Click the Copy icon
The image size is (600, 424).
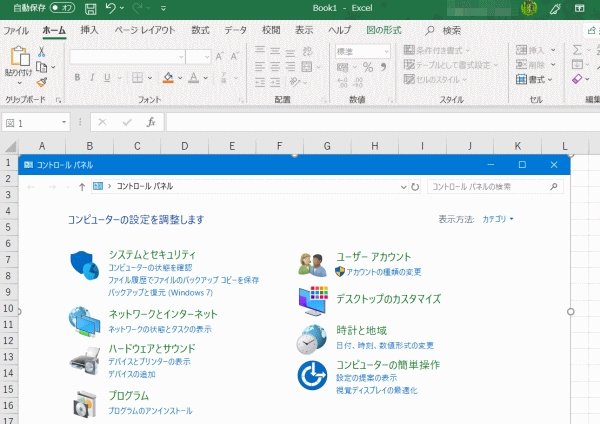pos(41,67)
